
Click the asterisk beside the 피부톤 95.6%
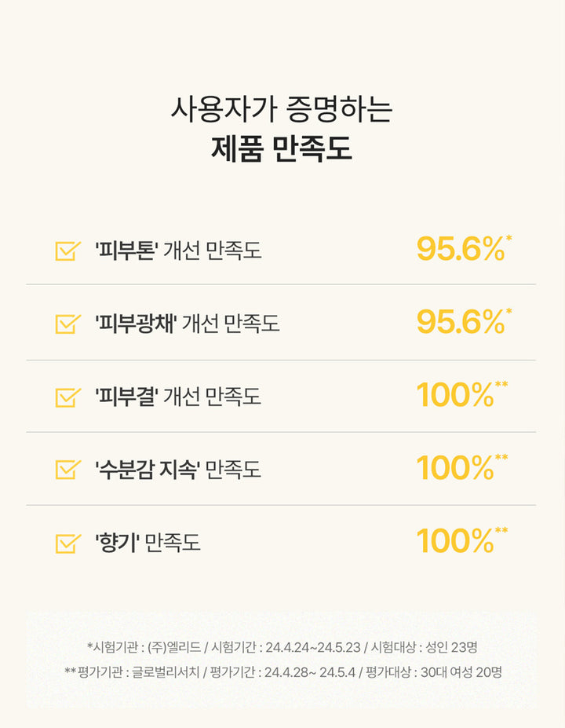(x=509, y=237)
